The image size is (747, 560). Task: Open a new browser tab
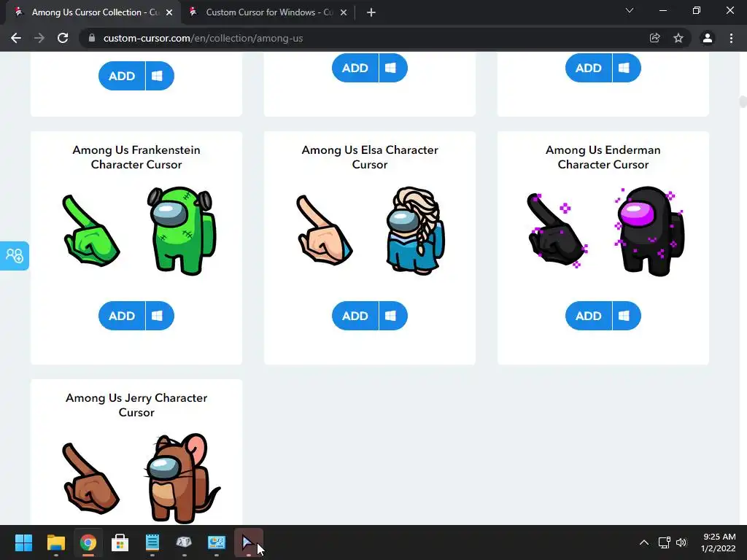coord(371,12)
